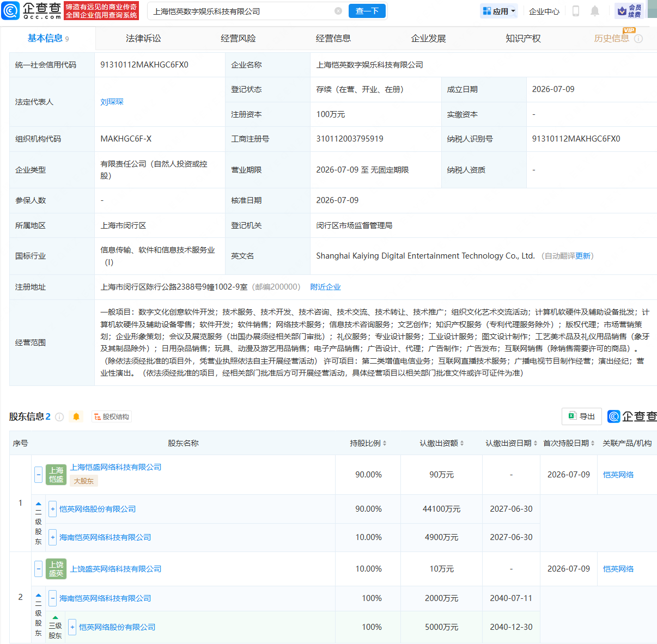
Task: Collapse 上海恺盛网络科技有限公司 shareholder row
Action: [x=38, y=475]
